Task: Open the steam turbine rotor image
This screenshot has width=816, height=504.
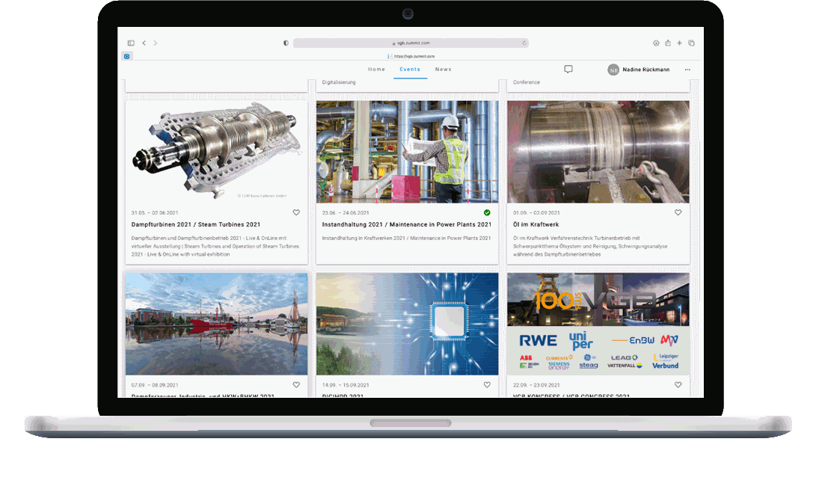Action: point(216,152)
